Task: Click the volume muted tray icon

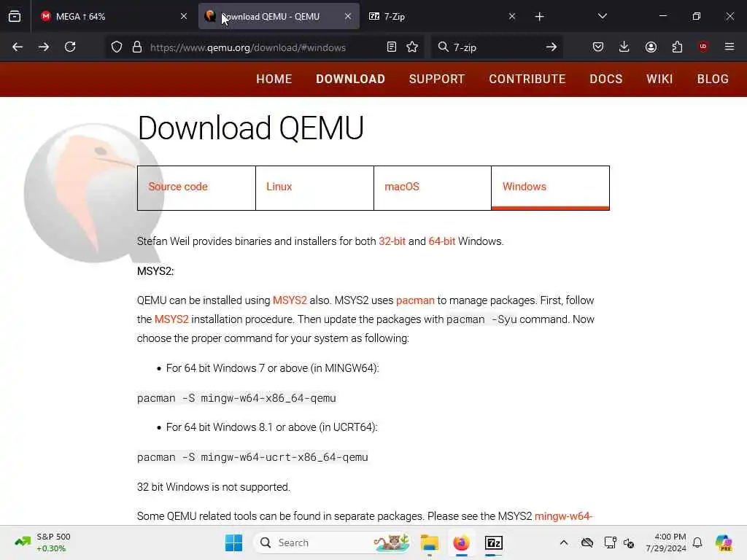Action: [x=629, y=542]
